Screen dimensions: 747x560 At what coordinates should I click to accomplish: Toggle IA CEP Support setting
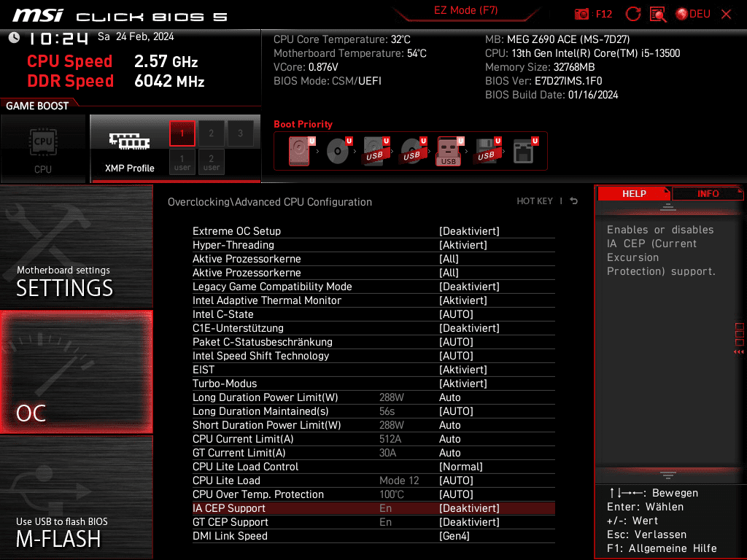(469, 508)
